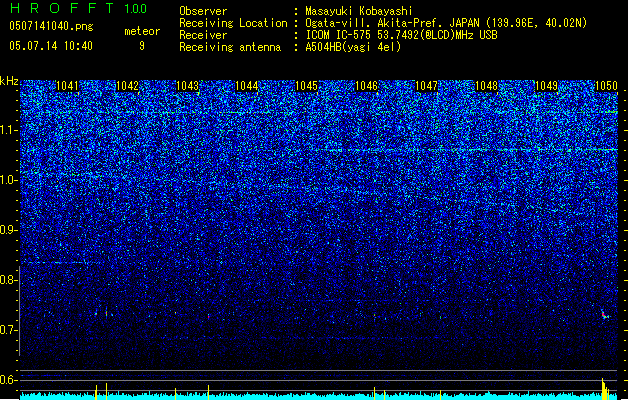Click the Observer label
629x400 pixels.
point(203,11)
